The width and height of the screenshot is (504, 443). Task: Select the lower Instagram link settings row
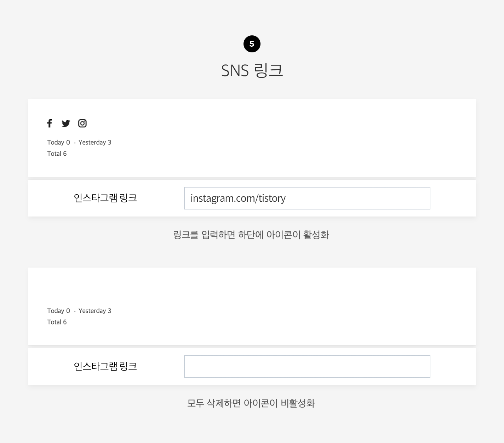coord(252,367)
